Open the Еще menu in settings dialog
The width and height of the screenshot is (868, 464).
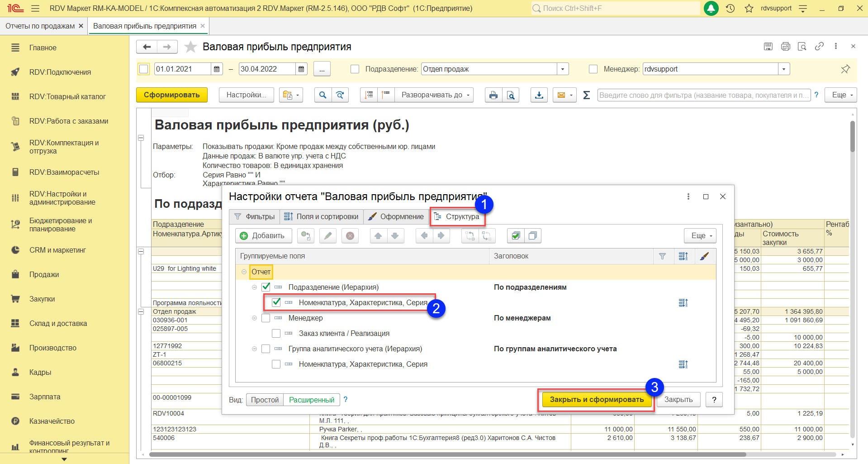coord(700,235)
